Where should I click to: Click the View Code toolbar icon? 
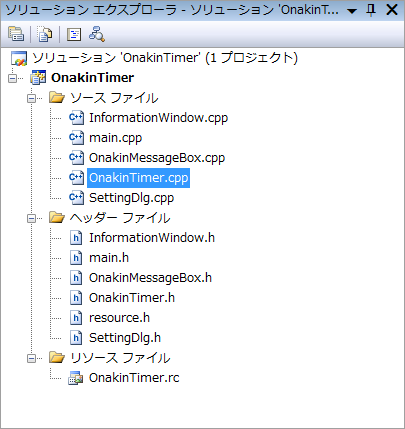click(74, 34)
